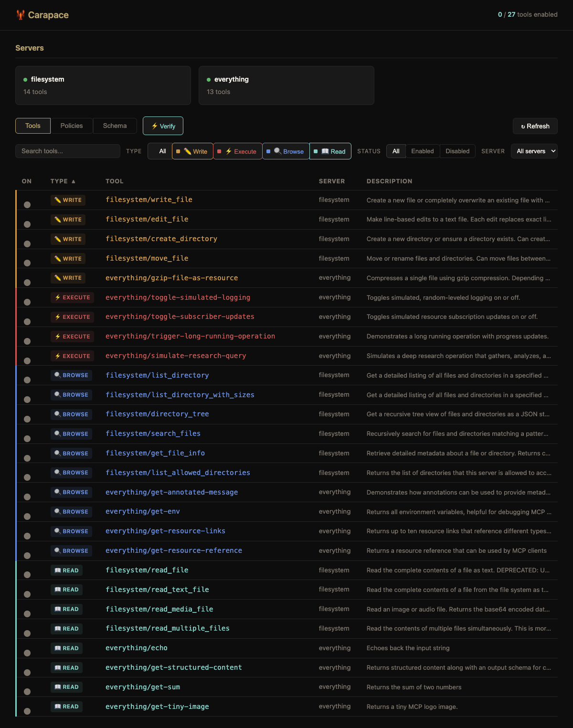The height and width of the screenshot is (728, 573).
Task: Click EXECUTE badge for toggle-simulated-logging
Action: (x=72, y=297)
